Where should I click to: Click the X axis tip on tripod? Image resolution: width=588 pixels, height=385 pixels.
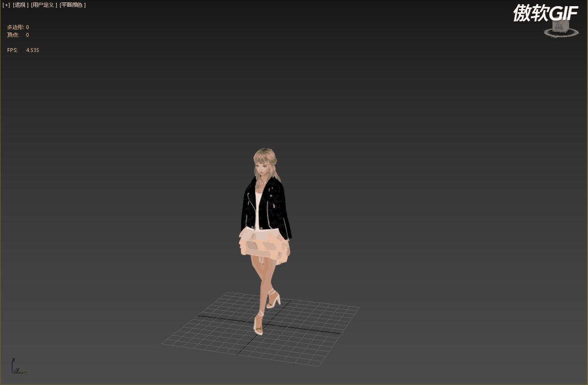(25, 372)
